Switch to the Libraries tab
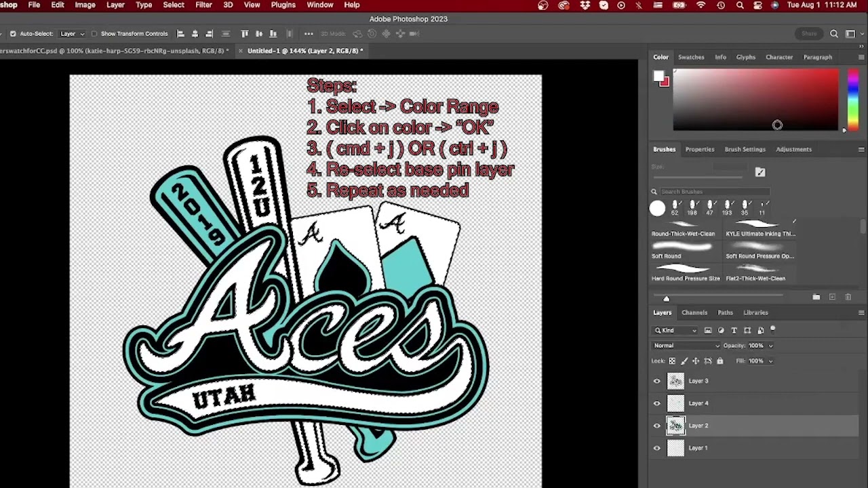 point(755,312)
